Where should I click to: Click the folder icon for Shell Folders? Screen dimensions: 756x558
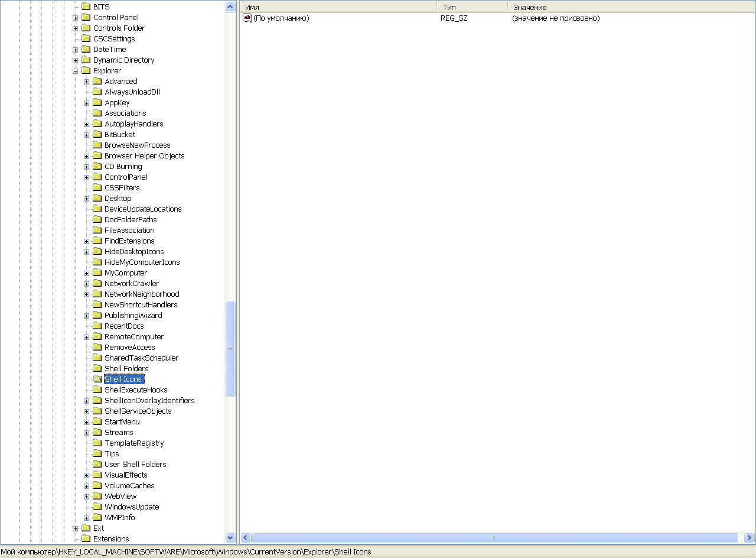click(97, 369)
